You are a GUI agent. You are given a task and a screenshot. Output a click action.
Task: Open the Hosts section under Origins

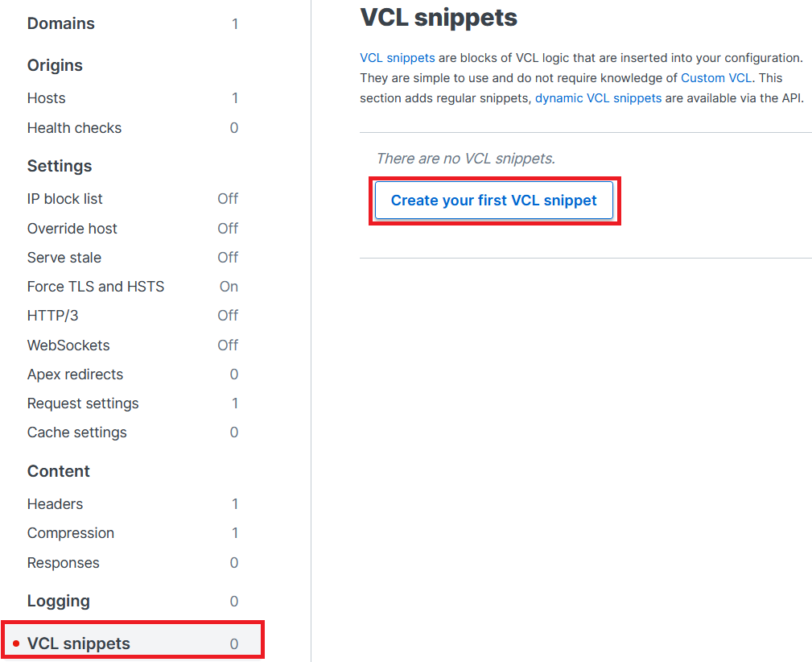46,97
